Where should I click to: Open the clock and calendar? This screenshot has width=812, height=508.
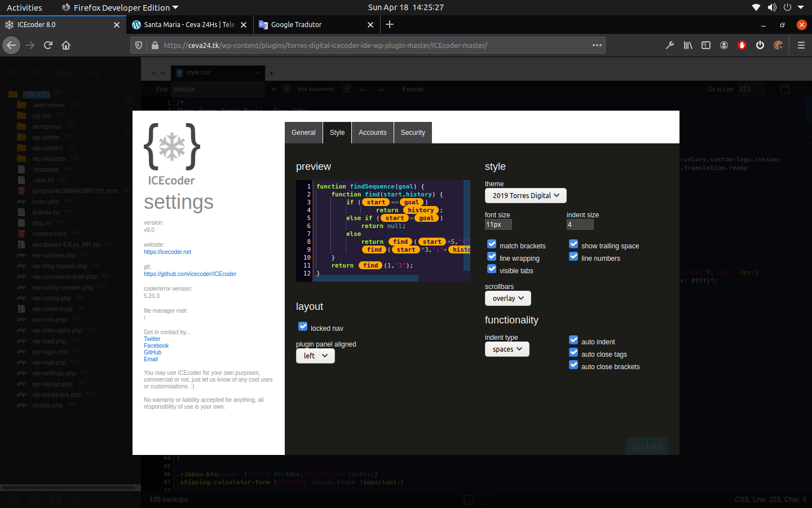pos(405,7)
